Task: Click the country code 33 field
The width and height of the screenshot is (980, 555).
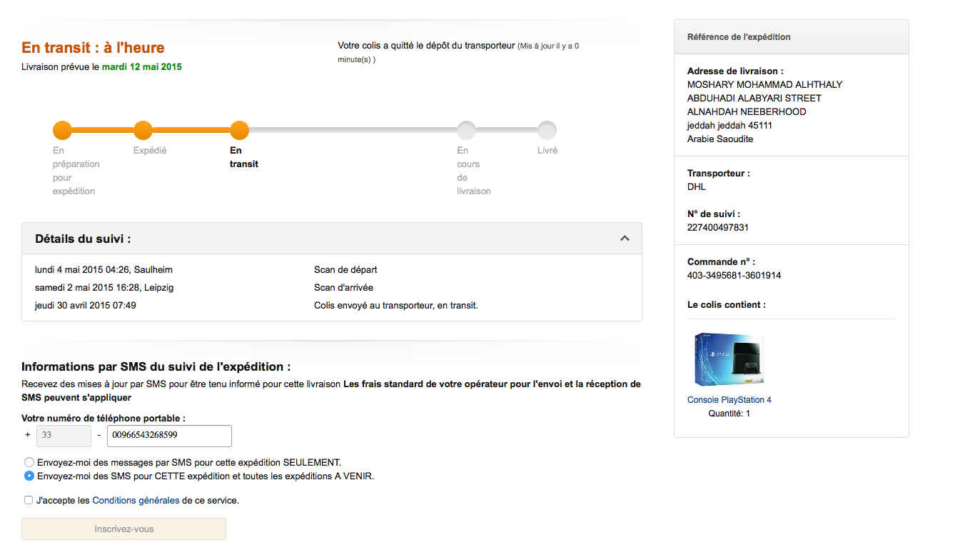Action: (64, 436)
